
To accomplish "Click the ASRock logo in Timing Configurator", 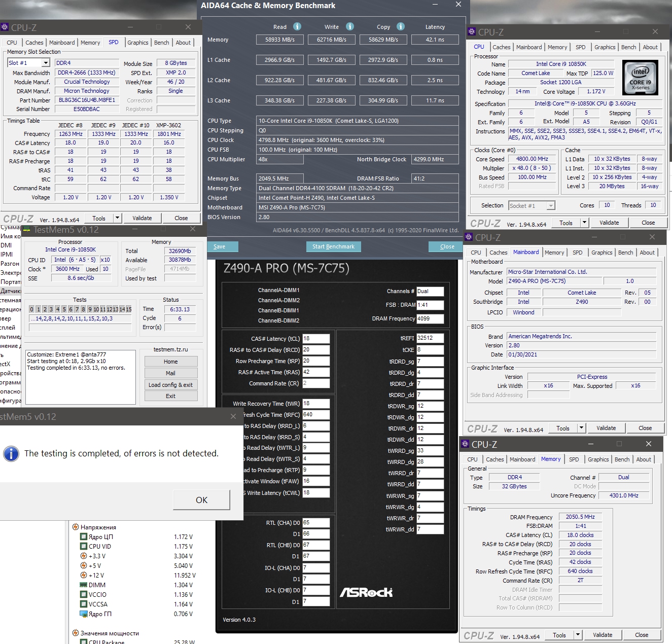I will 366,592.
